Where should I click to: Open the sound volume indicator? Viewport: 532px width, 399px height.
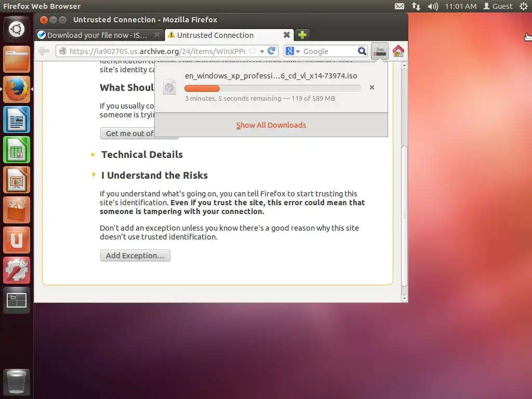pyautogui.click(x=433, y=6)
